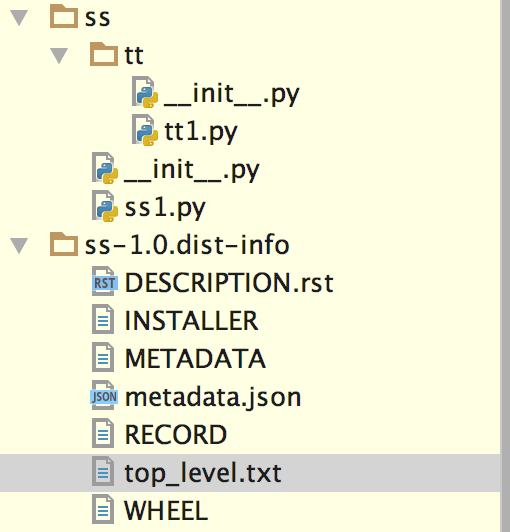This screenshot has width=510, height=532.
Task: Select the WHEEL file name
Action: (166, 511)
